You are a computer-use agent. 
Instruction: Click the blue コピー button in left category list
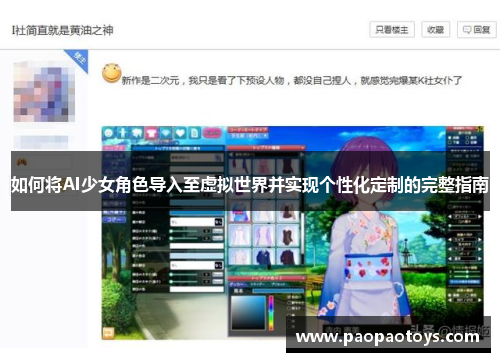point(114,220)
